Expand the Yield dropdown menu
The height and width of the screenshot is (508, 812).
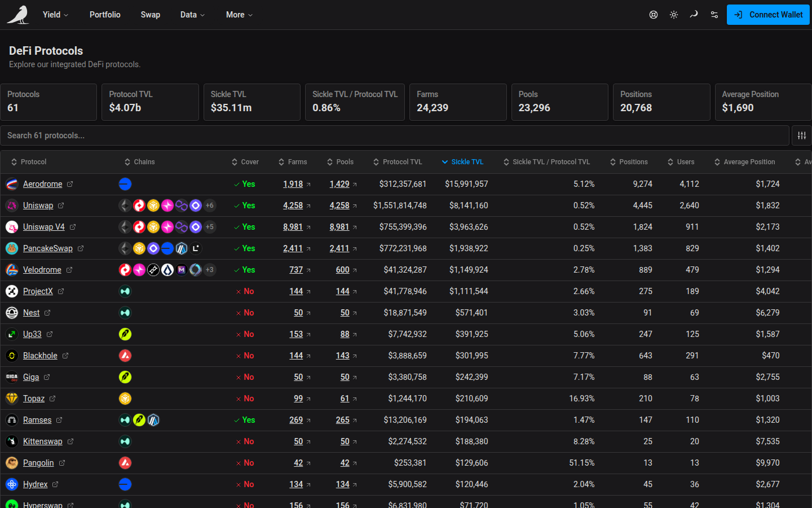55,15
